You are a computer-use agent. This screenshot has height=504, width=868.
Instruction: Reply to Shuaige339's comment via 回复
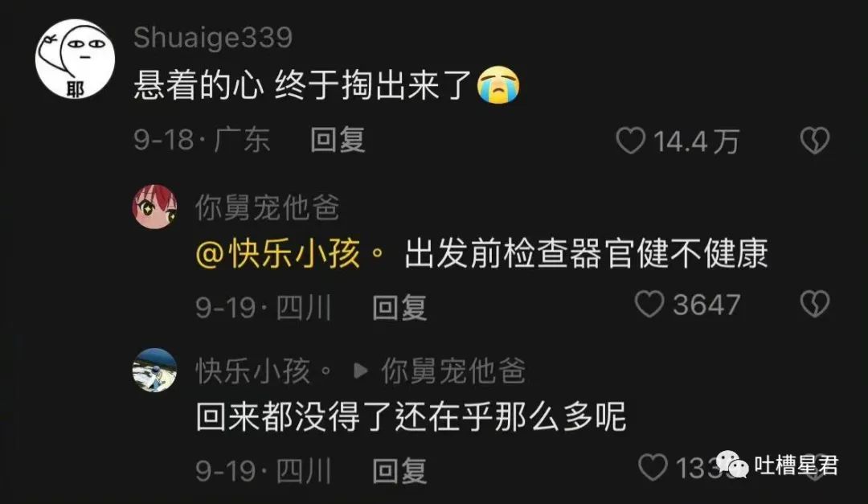tap(338, 140)
